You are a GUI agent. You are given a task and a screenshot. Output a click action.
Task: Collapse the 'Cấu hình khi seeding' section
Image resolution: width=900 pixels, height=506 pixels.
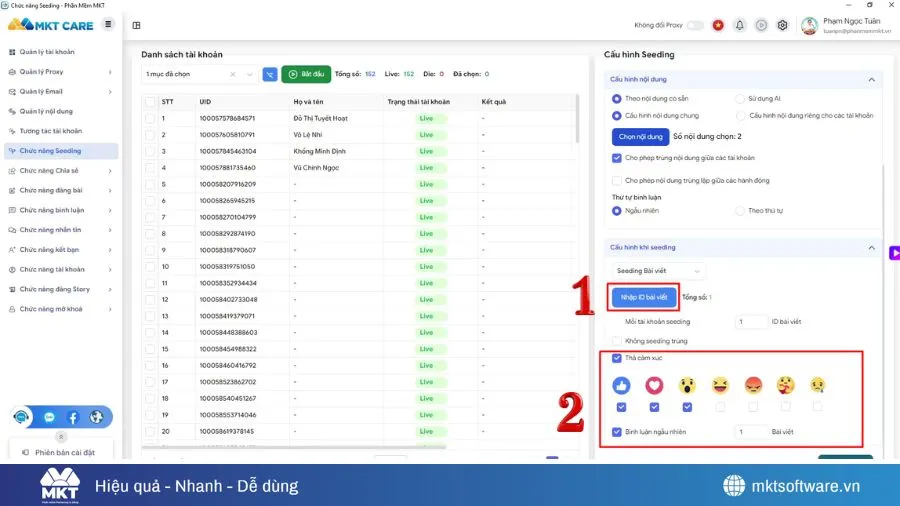pos(871,248)
